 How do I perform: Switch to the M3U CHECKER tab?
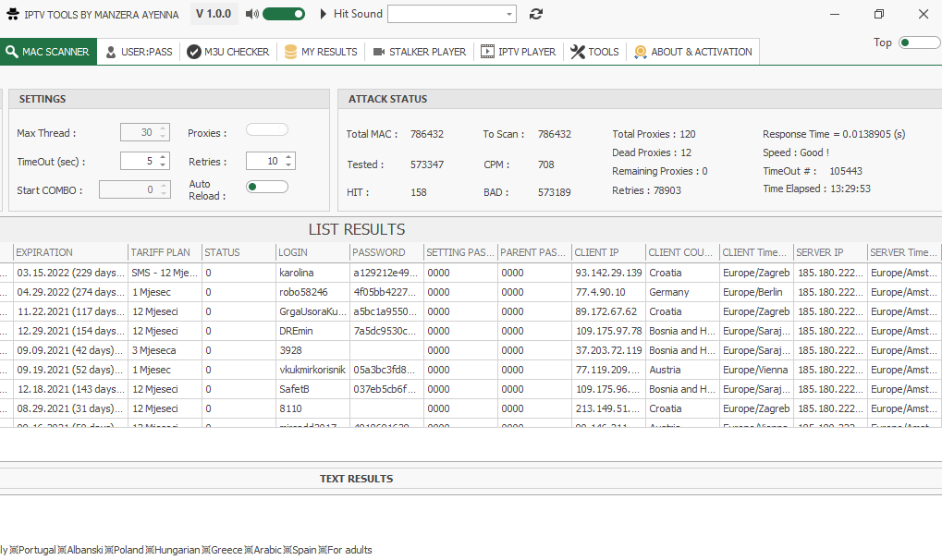click(x=227, y=52)
